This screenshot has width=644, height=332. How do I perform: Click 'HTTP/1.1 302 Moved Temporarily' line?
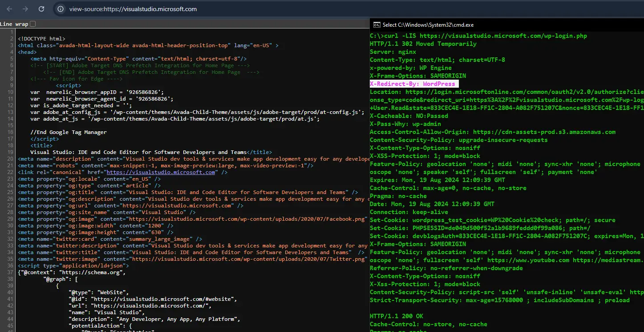(423, 44)
